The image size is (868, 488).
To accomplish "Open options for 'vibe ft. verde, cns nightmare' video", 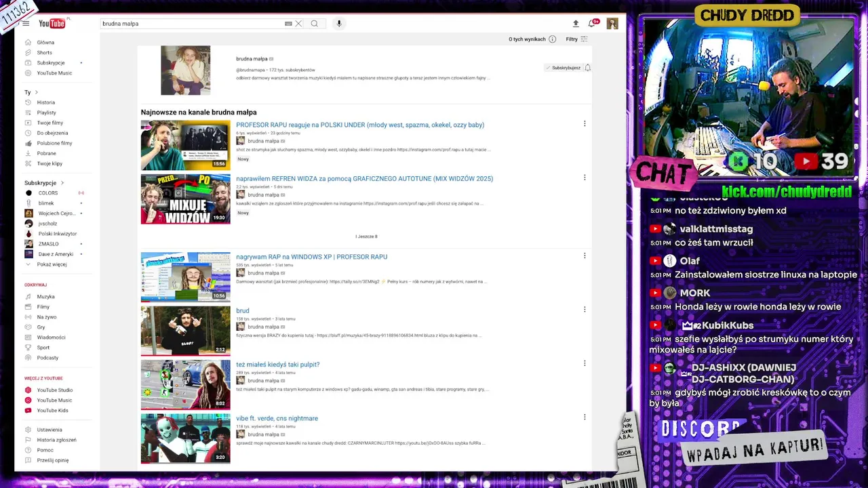I will [585, 418].
